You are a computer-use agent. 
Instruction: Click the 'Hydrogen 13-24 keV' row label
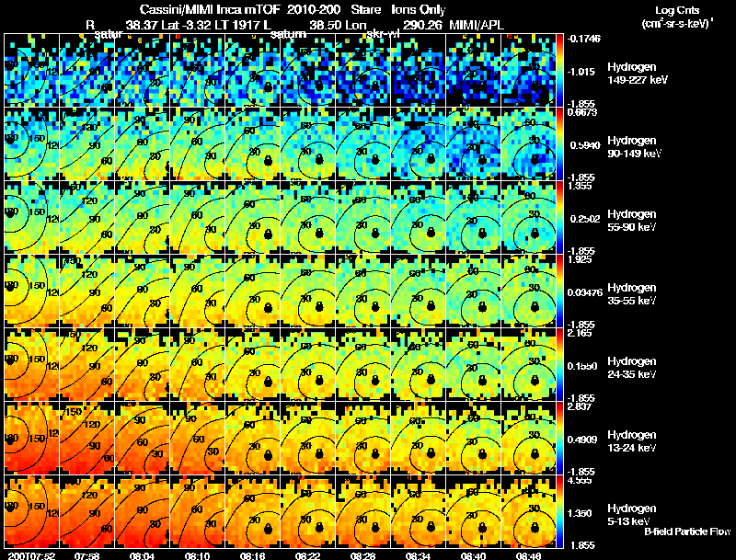tap(632, 441)
